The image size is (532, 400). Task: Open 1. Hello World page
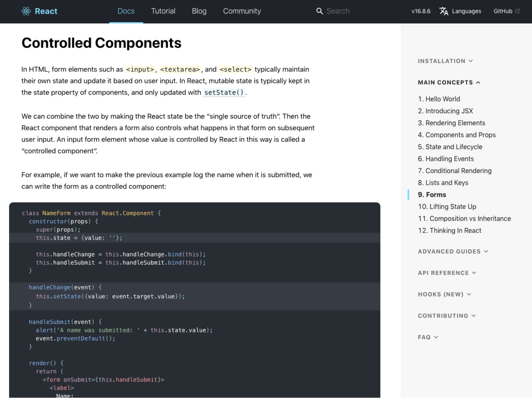coord(439,99)
